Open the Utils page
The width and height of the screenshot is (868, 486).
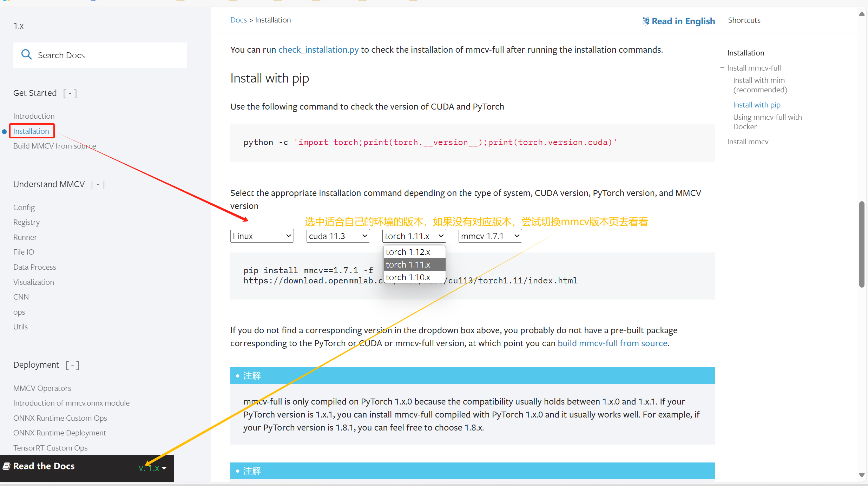click(20, 327)
